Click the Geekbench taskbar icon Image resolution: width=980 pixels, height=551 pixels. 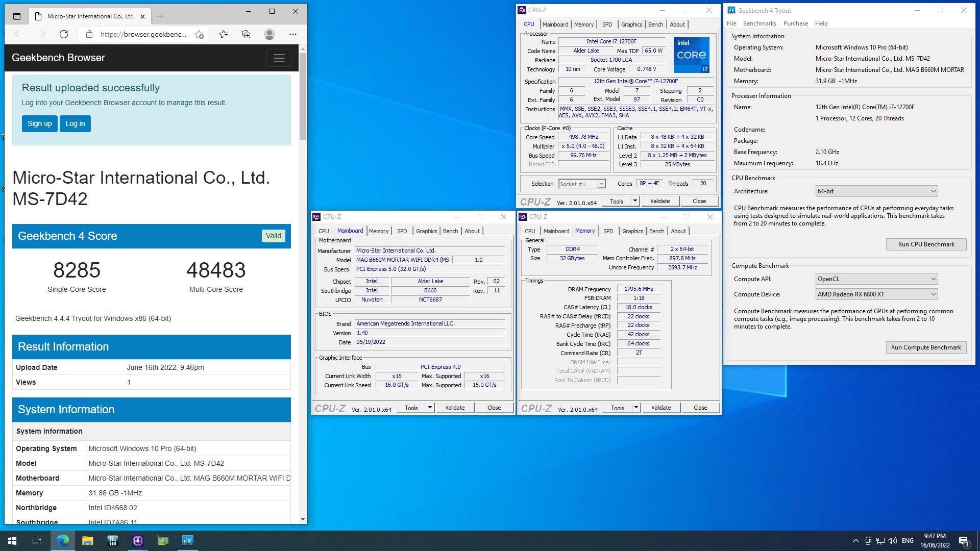[188, 541]
